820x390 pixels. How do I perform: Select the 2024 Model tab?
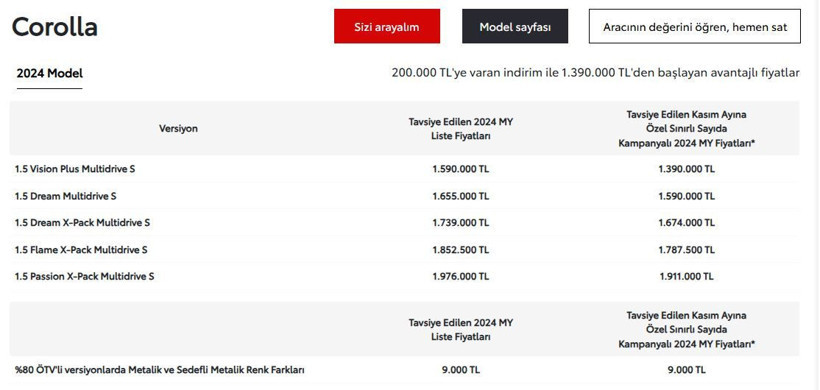pos(50,74)
